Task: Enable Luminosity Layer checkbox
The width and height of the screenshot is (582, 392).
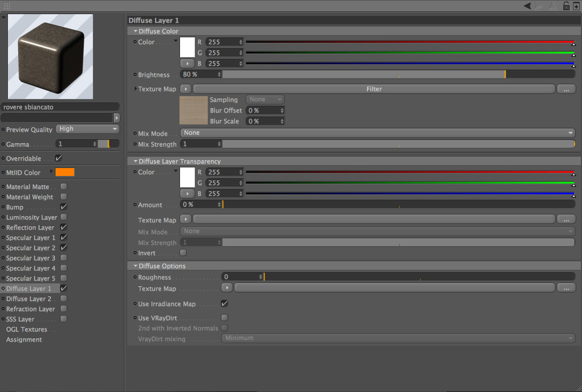Action: (x=64, y=217)
